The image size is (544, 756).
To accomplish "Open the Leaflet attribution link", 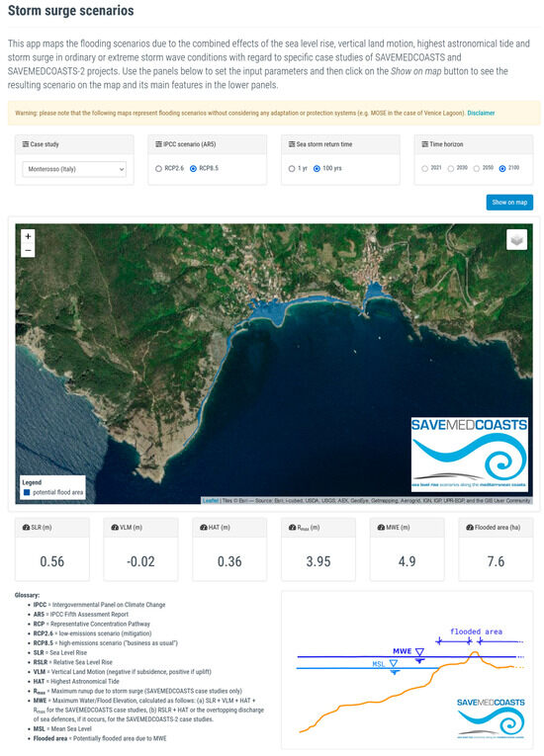I will [211, 500].
